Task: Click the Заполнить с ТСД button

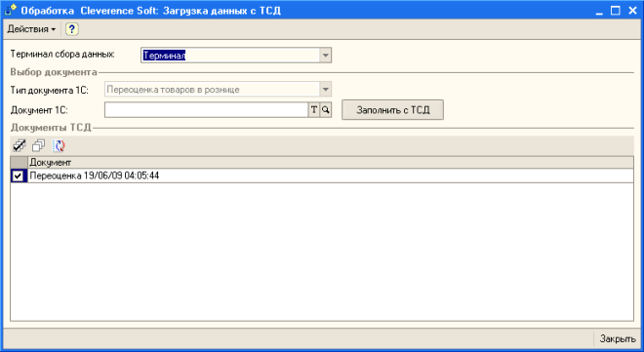Action: point(392,110)
